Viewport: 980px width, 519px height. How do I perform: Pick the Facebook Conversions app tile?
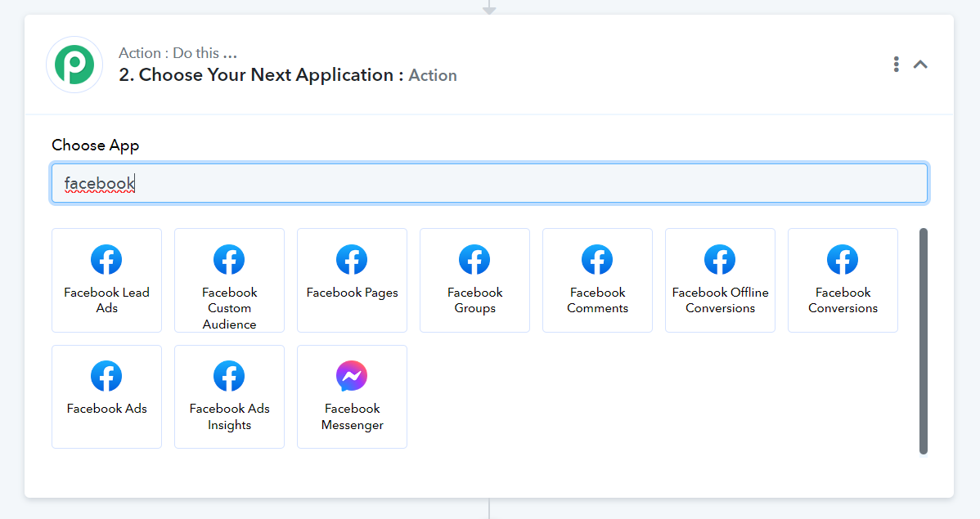(x=843, y=280)
